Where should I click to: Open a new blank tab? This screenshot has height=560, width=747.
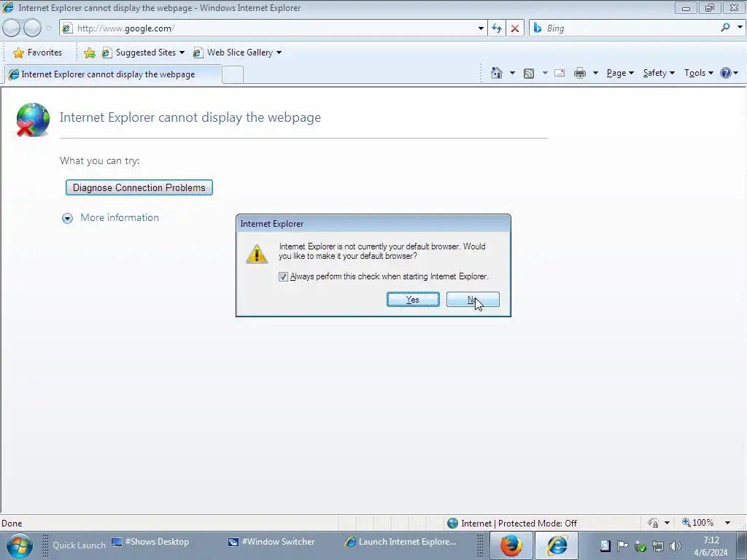coord(233,75)
